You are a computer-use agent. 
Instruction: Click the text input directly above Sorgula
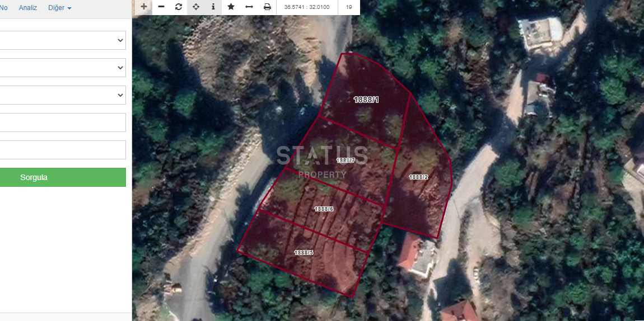[x=63, y=150]
